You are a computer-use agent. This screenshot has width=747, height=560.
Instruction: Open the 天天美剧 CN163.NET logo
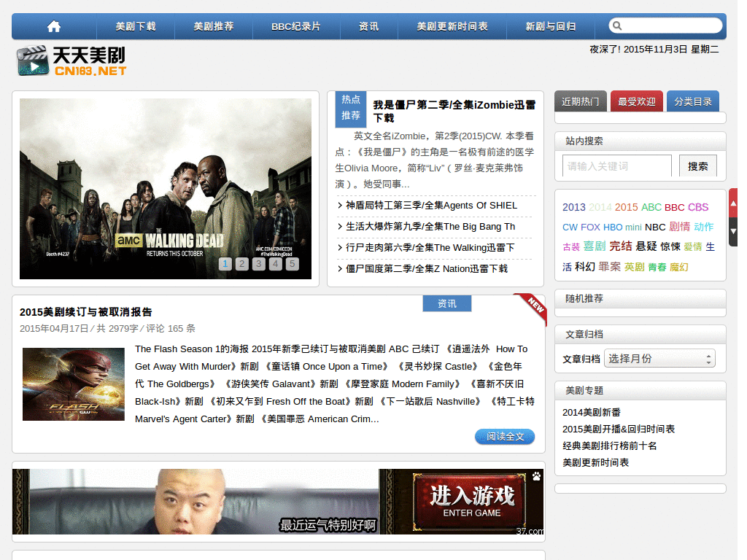point(72,61)
